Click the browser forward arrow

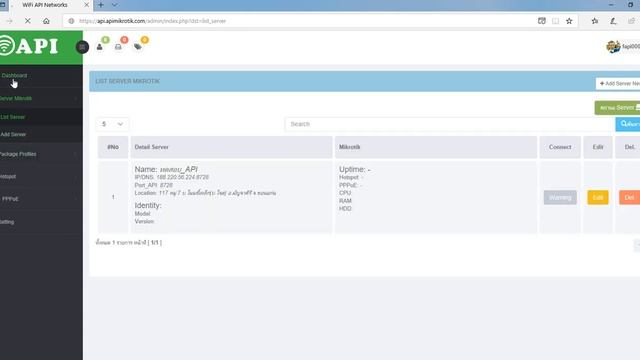point(9,21)
